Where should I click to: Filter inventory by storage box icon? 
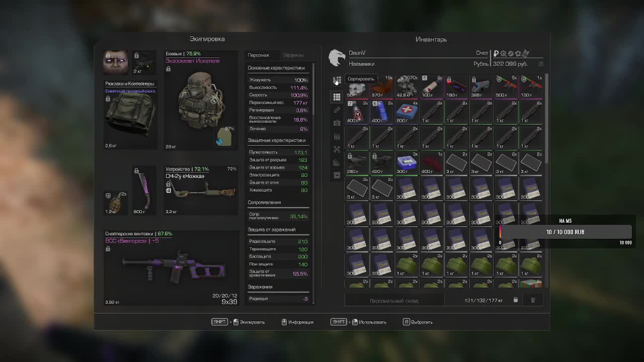[x=337, y=175]
